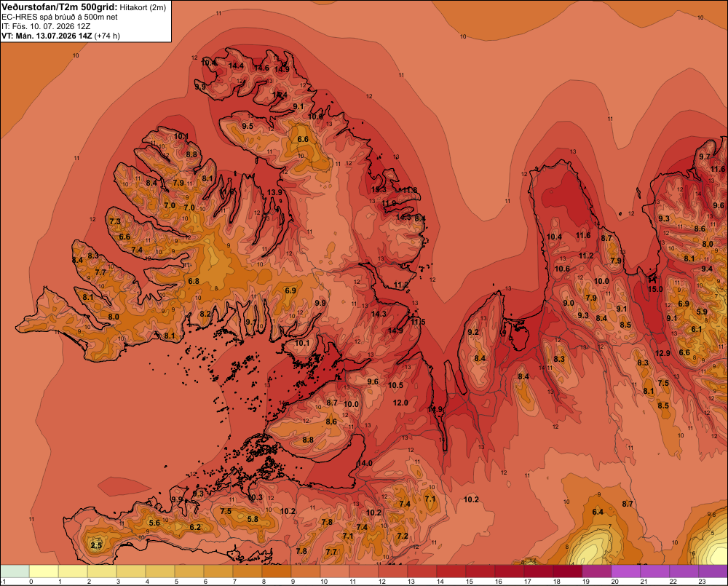Click the '5.6' temperature value
The height and width of the screenshot is (586, 728).
154,523
